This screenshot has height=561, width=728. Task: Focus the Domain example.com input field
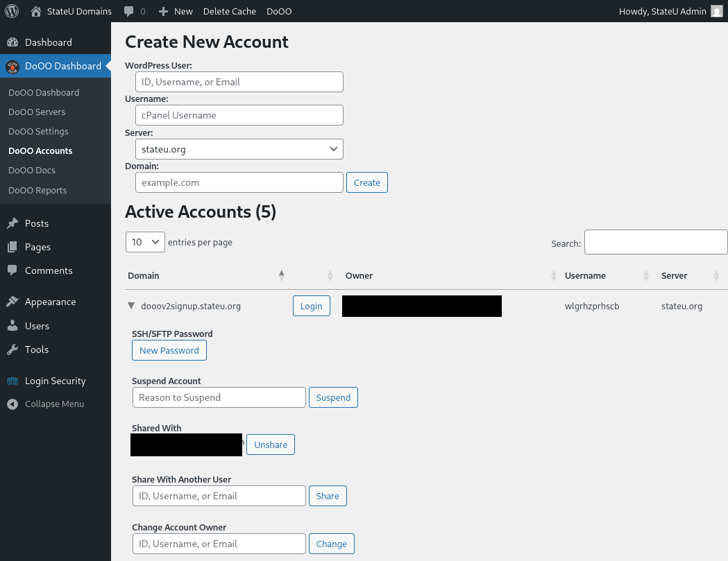[239, 182]
